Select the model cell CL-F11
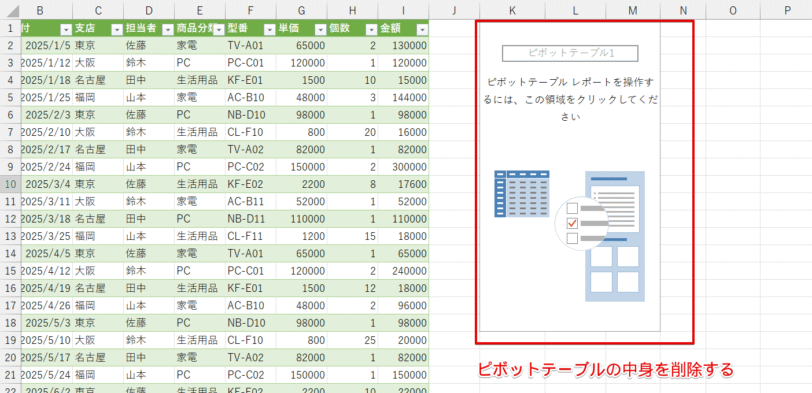 (251, 237)
